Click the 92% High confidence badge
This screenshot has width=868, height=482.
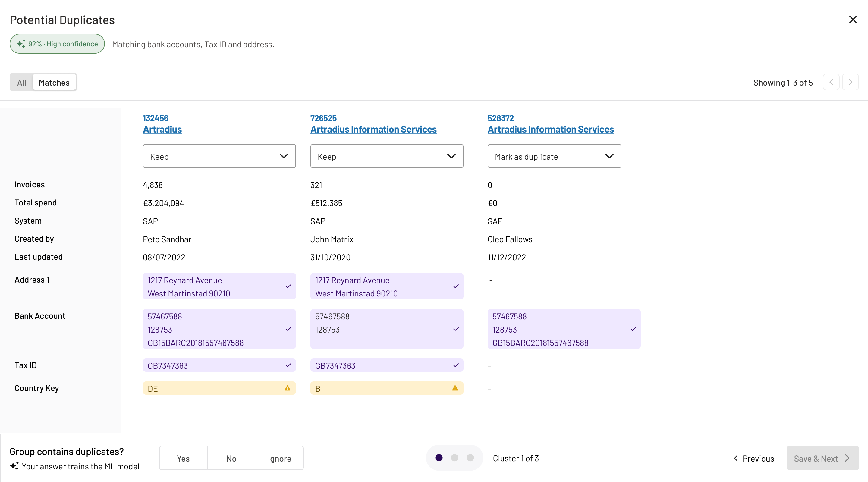pyautogui.click(x=57, y=44)
